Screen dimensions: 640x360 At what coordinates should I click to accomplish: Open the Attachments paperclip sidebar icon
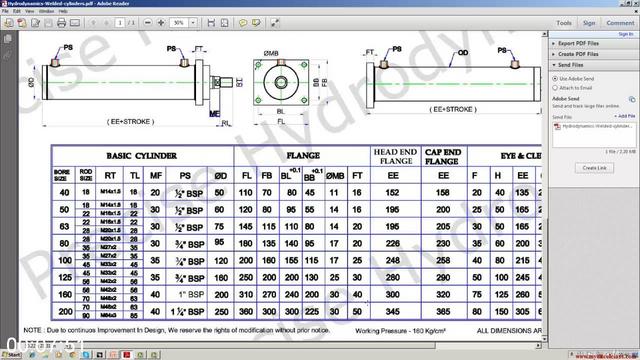(x=8, y=55)
